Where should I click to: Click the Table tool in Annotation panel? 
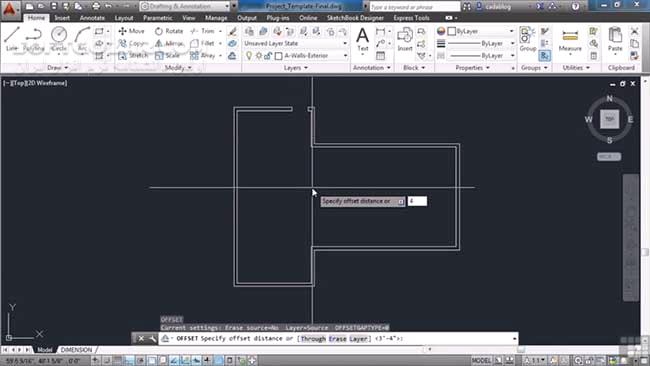(381, 56)
